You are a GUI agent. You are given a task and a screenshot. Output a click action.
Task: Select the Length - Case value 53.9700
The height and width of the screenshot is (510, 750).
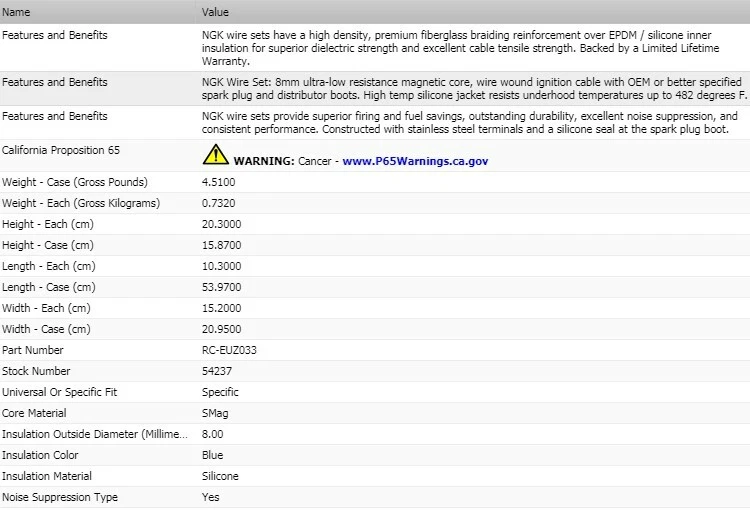coord(222,287)
